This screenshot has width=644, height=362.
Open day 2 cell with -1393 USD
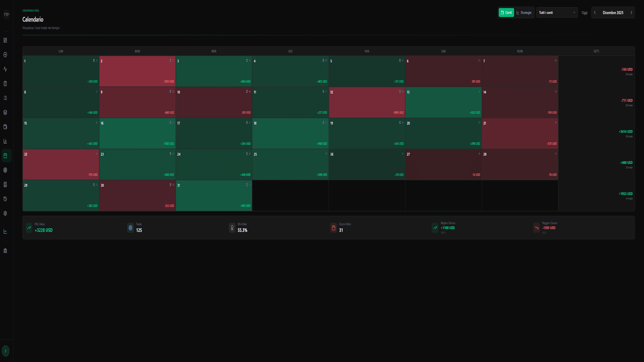coord(137,71)
